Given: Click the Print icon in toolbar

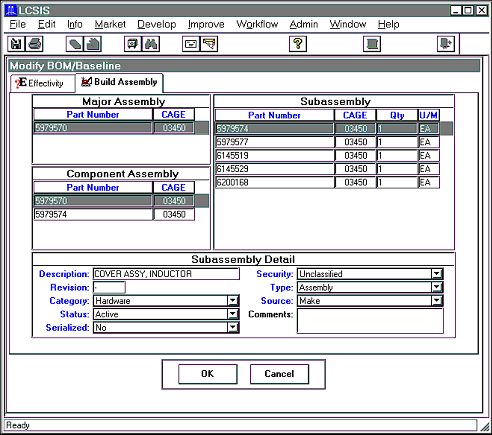Looking at the screenshot, I should [34, 44].
